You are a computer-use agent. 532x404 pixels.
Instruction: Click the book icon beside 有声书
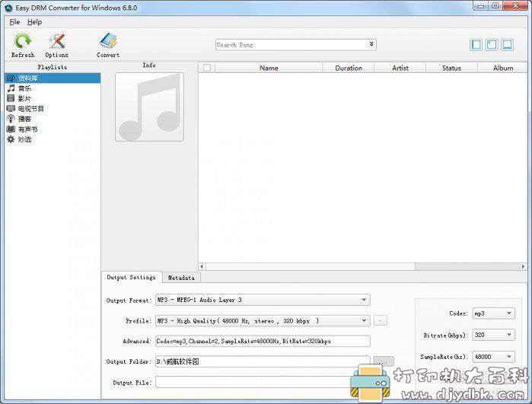click(11, 129)
